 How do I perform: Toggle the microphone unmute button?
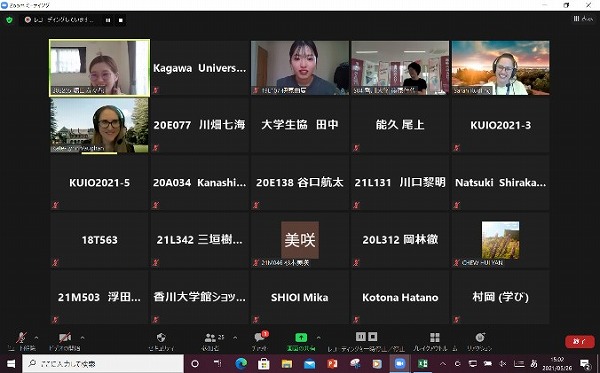tap(22, 341)
